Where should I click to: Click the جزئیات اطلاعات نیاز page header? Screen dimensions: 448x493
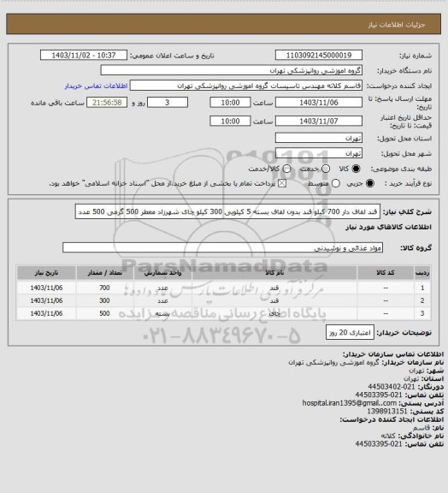pyautogui.click(x=397, y=25)
